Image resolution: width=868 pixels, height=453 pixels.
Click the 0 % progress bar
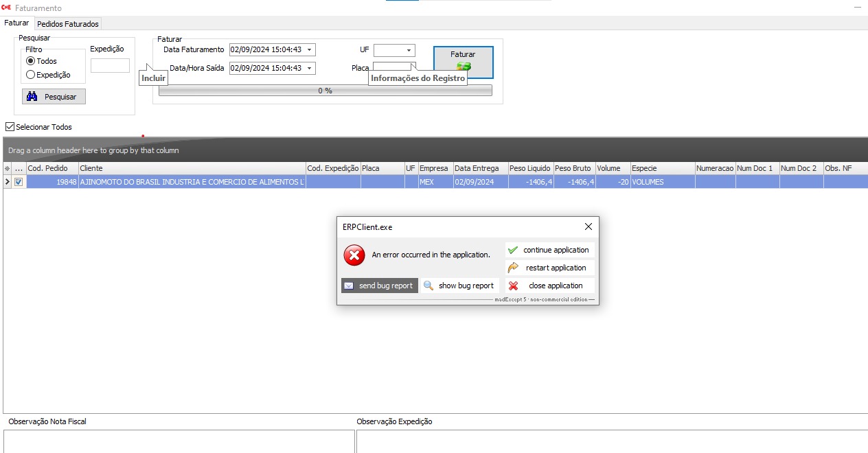click(x=325, y=91)
